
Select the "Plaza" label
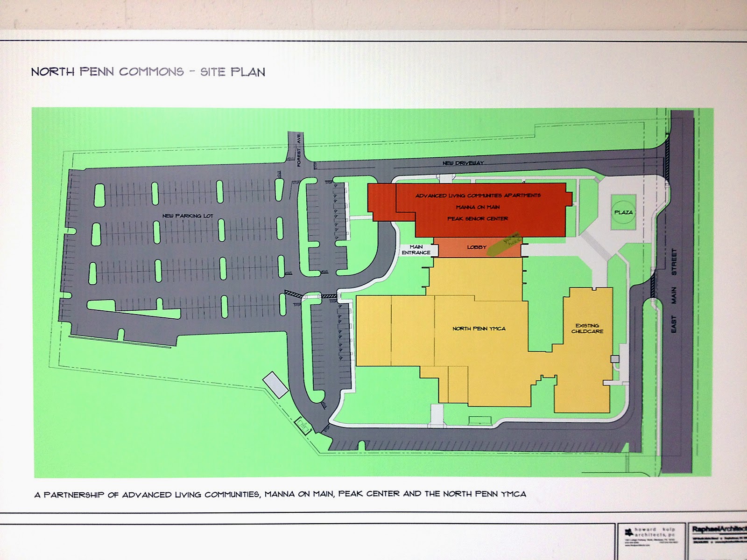tap(623, 212)
